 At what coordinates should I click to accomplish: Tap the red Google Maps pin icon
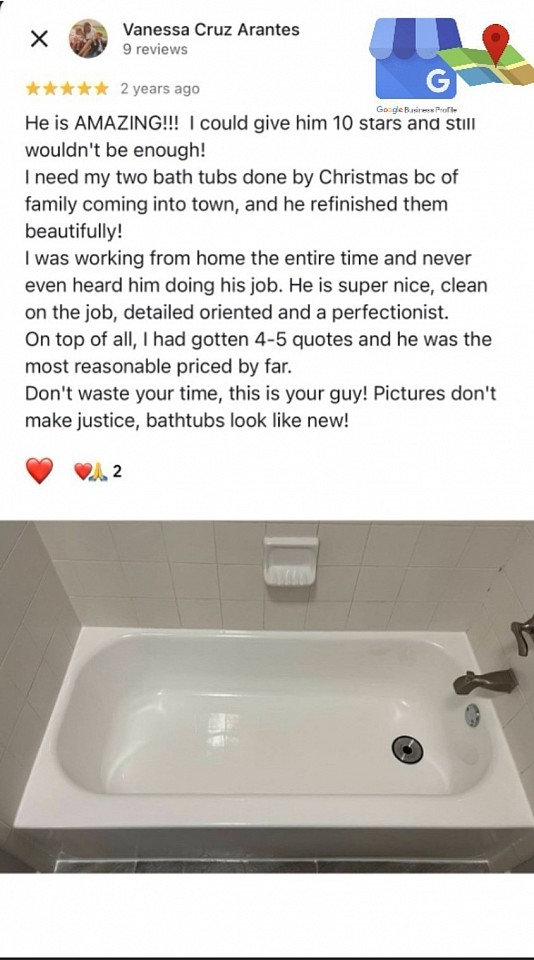(495, 43)
